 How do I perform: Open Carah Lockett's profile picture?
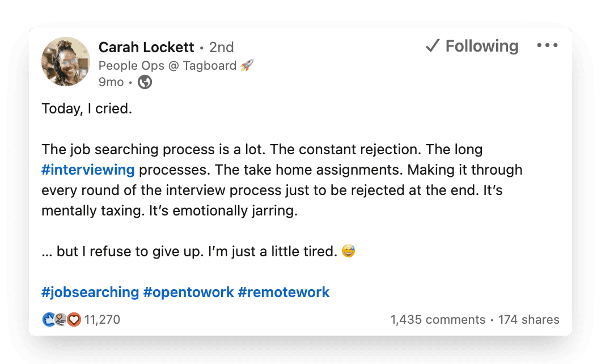point(66,61)
